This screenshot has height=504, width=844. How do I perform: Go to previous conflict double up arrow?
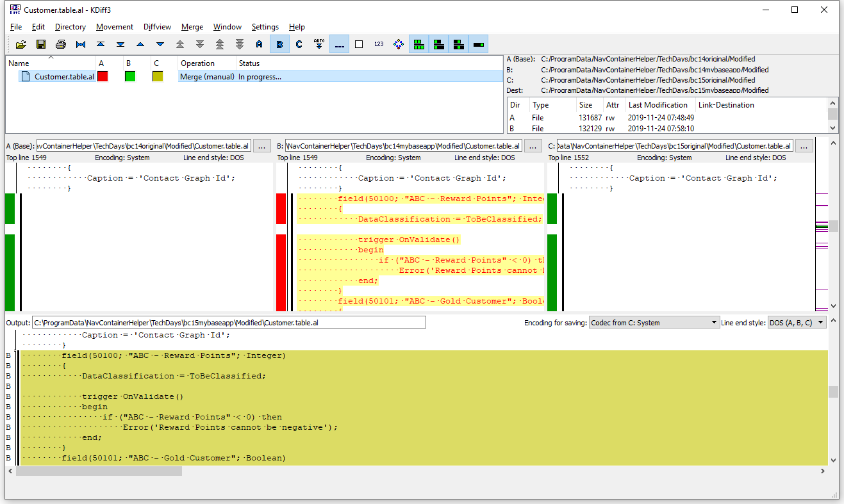[x=180, y=44]
